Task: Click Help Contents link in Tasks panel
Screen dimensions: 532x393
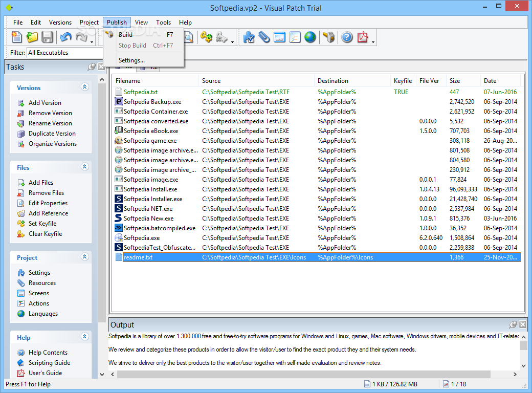Action: click(x=48, y=353)
